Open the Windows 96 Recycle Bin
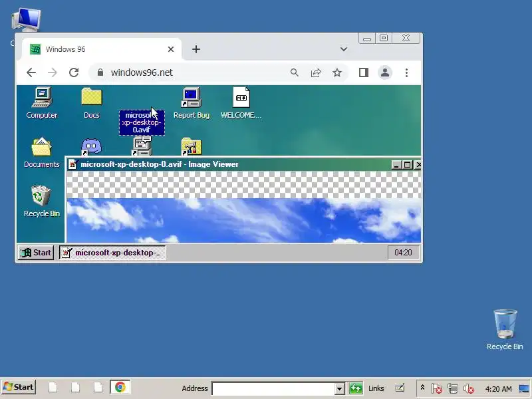This screenshot has height=399, width=532. point(42,201)
